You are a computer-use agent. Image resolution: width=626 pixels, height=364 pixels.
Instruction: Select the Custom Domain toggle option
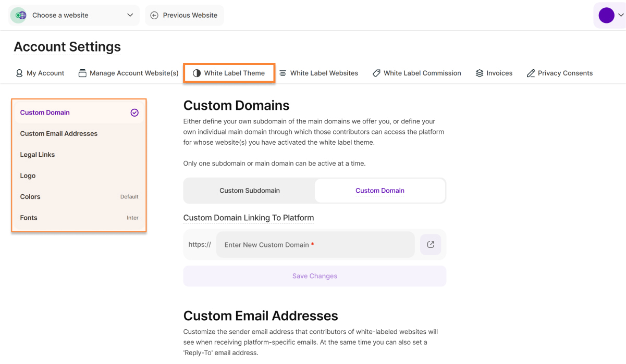[x=379, y=191]
